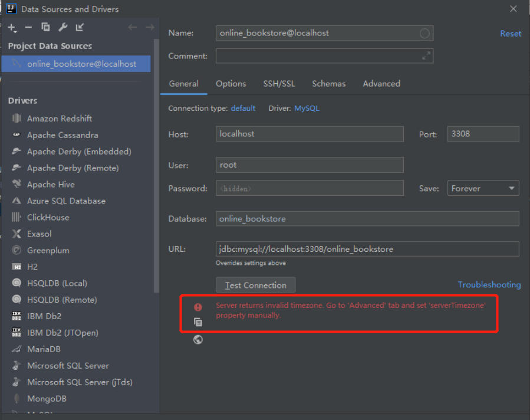The height and width of the screenshot is (420, 530).
Task: Copy error message via copy icon
Action: [198, 322]
